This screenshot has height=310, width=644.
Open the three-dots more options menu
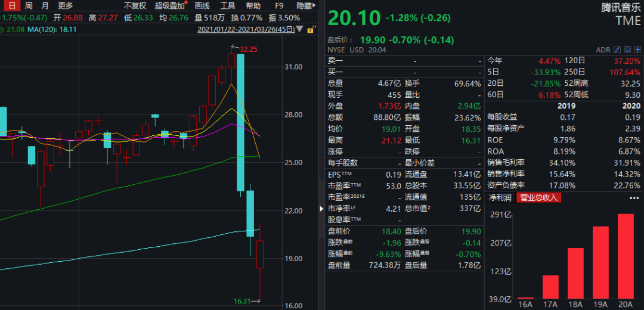(634, 197)
